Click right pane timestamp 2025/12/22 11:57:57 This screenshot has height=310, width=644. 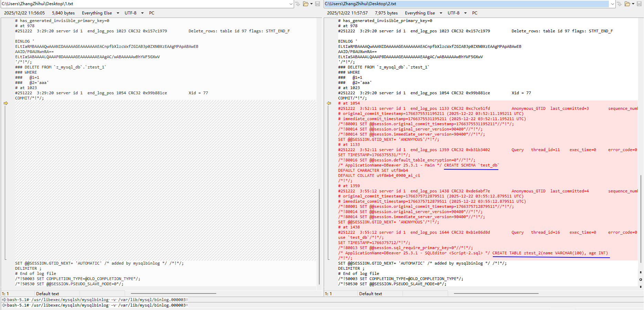[347, 13]
